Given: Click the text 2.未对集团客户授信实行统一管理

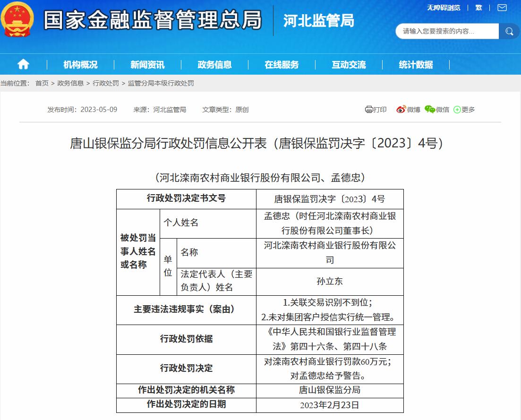Looking at the screenshot, I should click(x=328, y=317).
